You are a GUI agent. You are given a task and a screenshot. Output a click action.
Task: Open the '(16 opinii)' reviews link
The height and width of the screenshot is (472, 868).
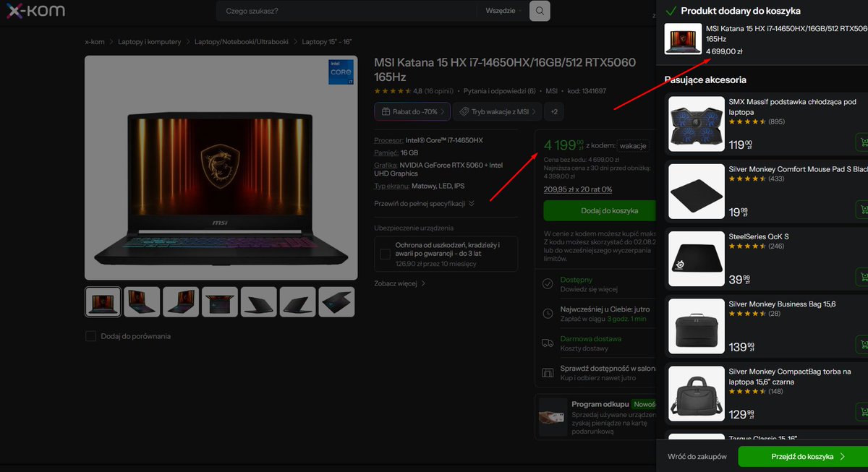[439, 91]
